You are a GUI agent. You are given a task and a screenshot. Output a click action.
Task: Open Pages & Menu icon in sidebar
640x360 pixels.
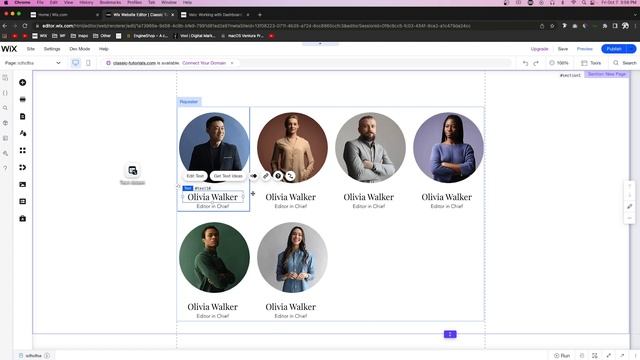pos(23,116)
